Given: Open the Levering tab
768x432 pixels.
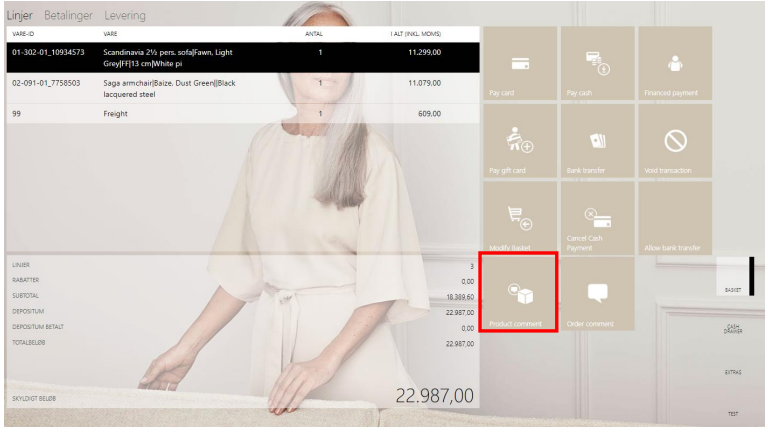Looking at the screenshot, I should (125, 16).
